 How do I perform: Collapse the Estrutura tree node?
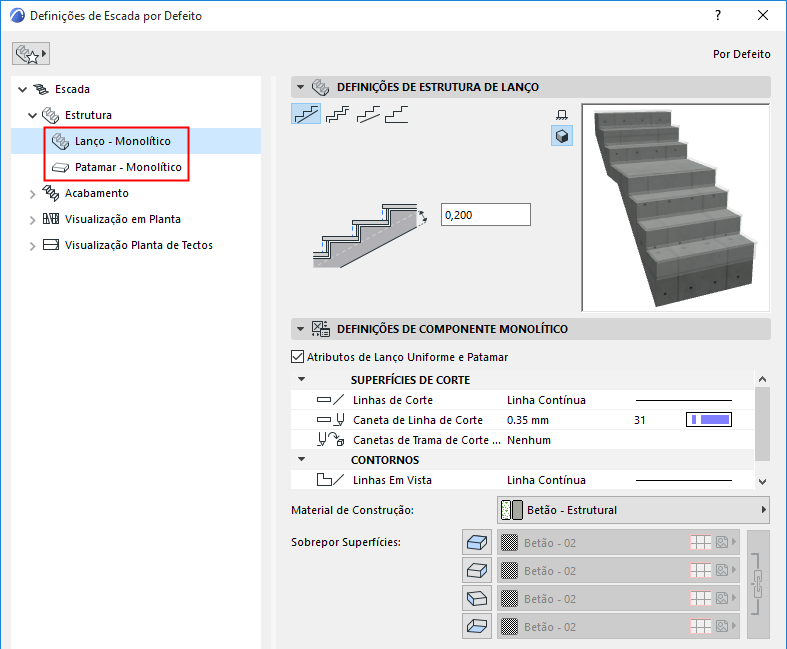[x=32, y=115]
